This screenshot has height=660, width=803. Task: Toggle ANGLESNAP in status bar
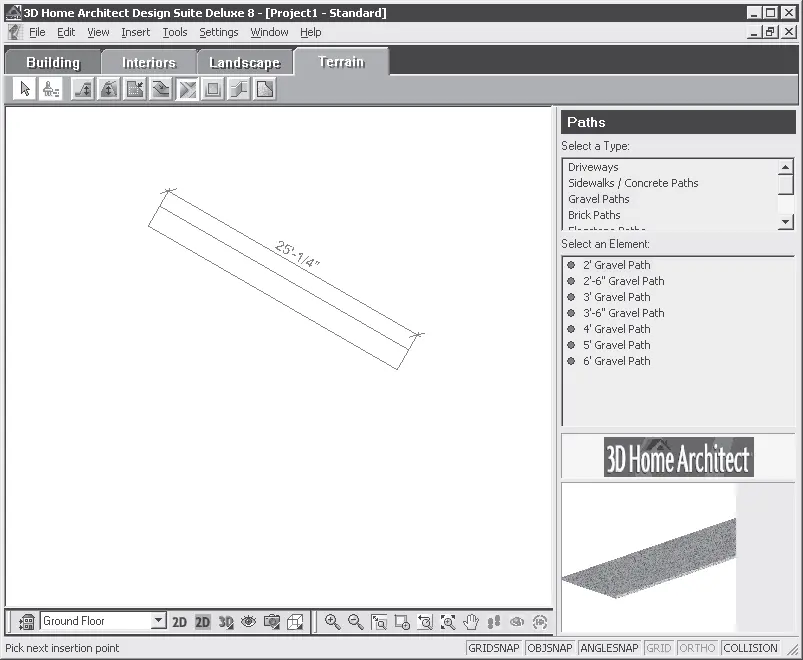[x=609, y=648]
